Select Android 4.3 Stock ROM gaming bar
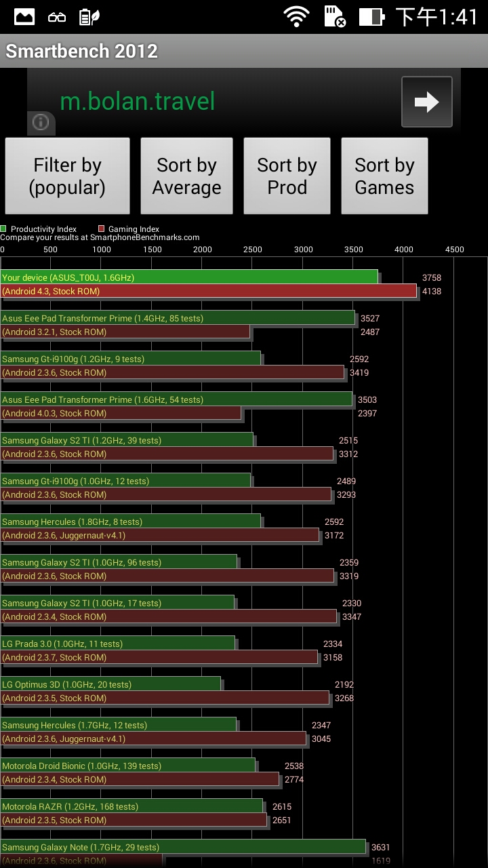 tap(208, 291)
